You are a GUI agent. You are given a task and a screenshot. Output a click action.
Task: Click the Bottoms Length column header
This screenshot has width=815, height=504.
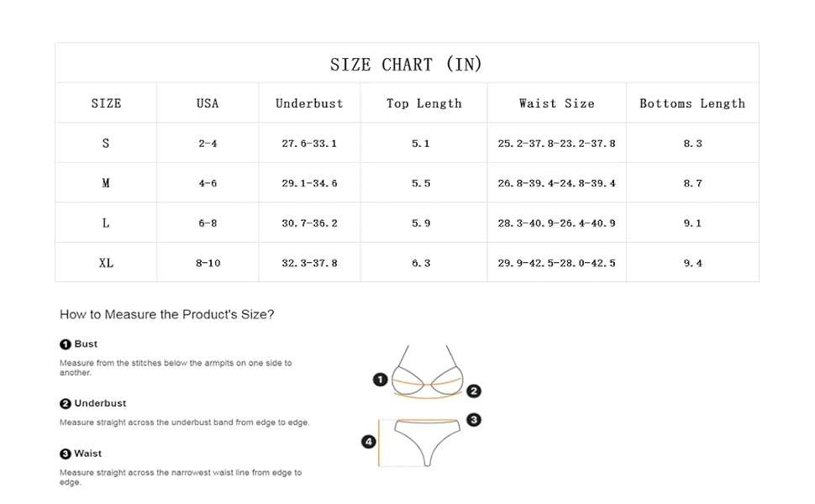coord(692,104)
